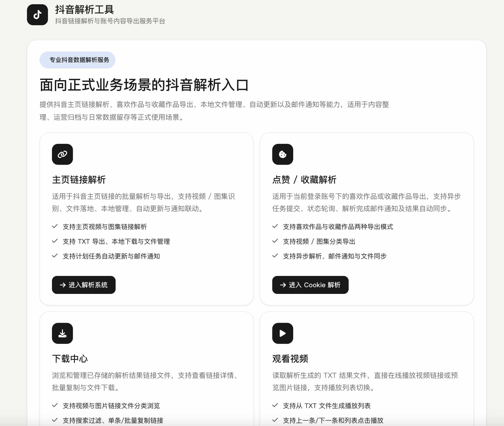Click the Douyin logo icon in header
The width and height of the screenshot is (504, 426).
(x=37, y=15)
